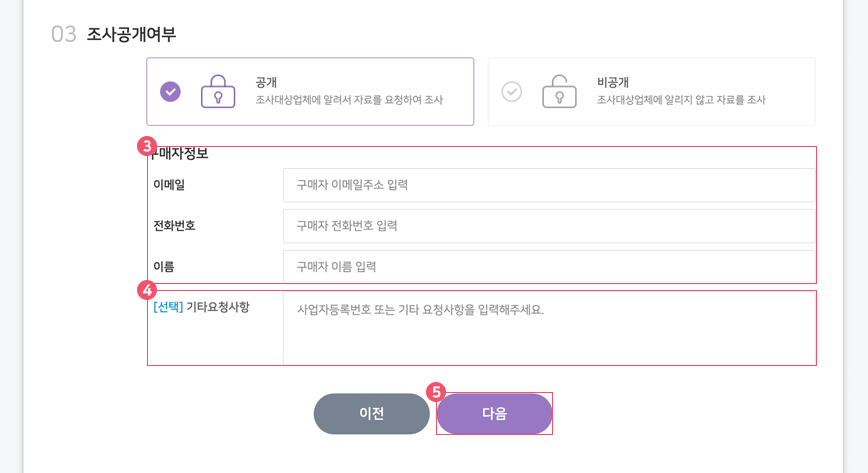The image size is (868, 473).
Task: Click the red number 3 annotation badge
Action: (146, 146)
